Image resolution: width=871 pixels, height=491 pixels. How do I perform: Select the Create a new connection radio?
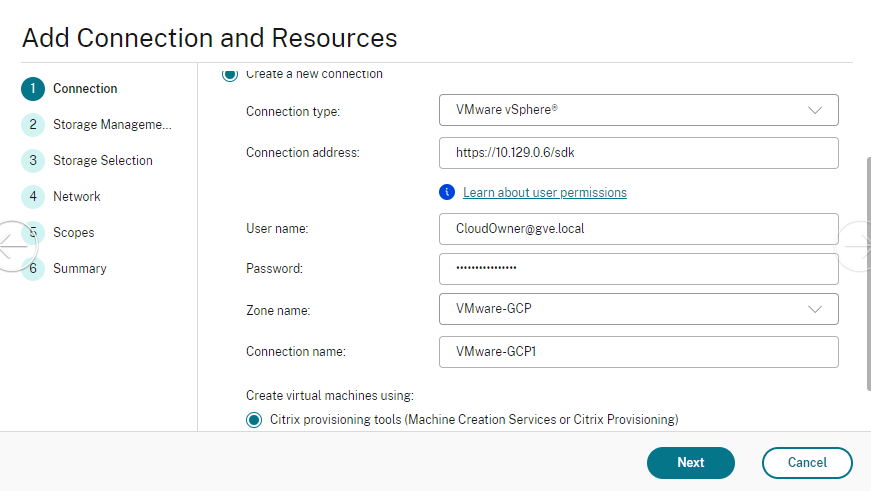coord(230,74)
